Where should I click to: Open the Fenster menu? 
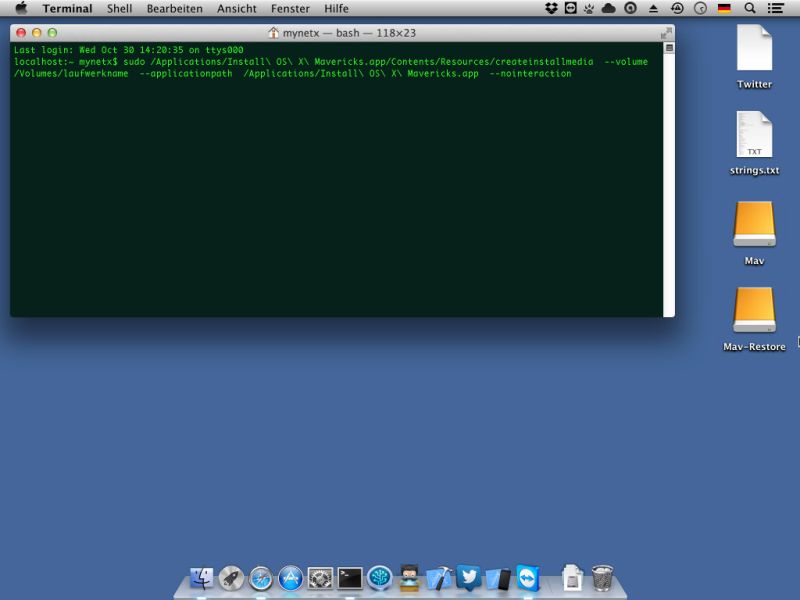[x=290, y=9]
